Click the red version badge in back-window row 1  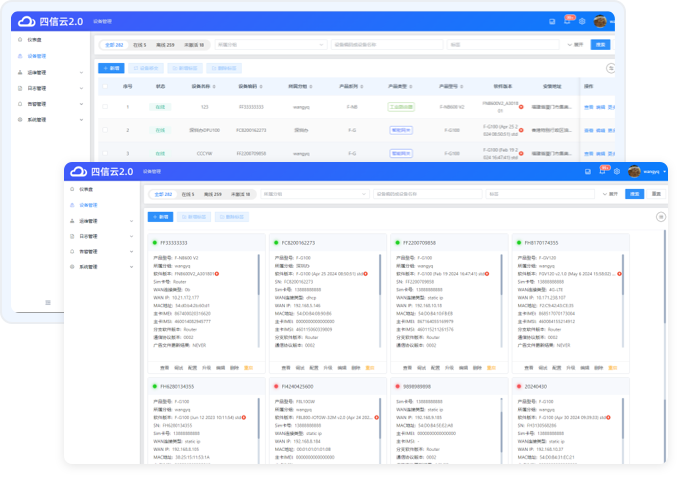pos(521,107)
